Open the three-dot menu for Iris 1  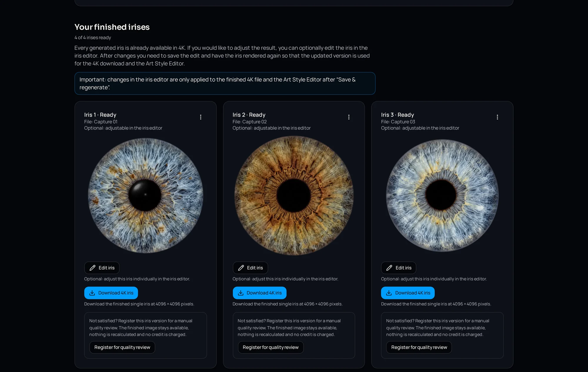tap(201, 117)
